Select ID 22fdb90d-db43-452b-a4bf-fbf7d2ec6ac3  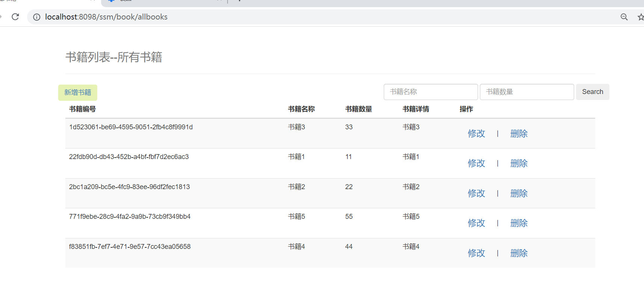[x=129, y=157]
